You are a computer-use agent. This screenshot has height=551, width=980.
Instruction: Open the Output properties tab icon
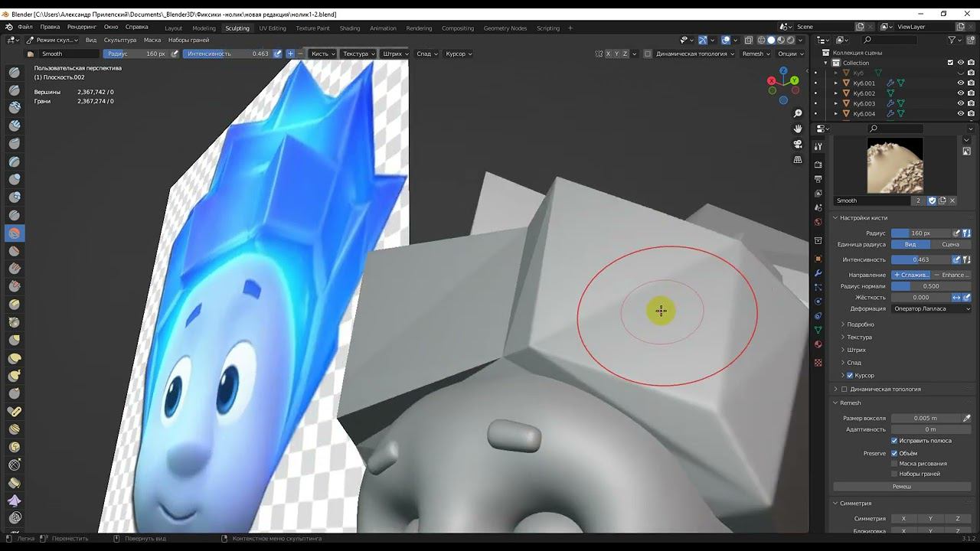818,179
